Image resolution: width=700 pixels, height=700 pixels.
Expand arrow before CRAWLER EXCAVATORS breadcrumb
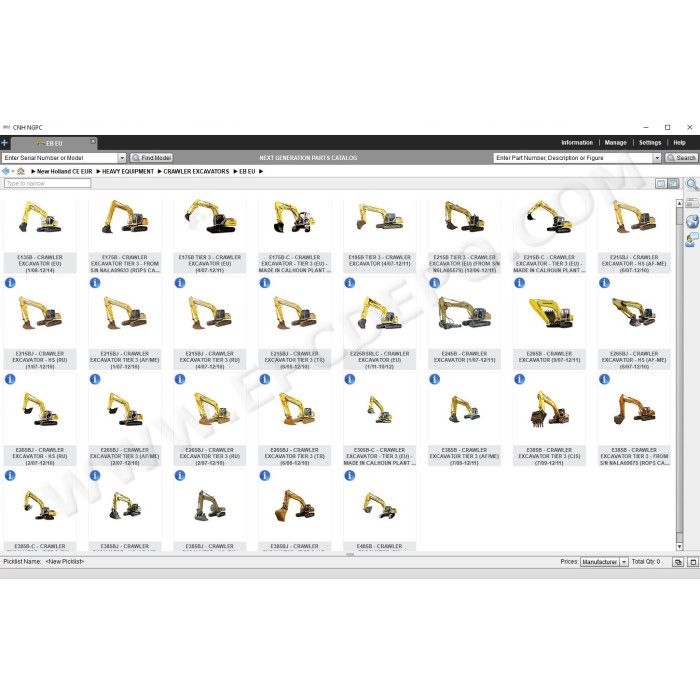(x=160, y=171)
